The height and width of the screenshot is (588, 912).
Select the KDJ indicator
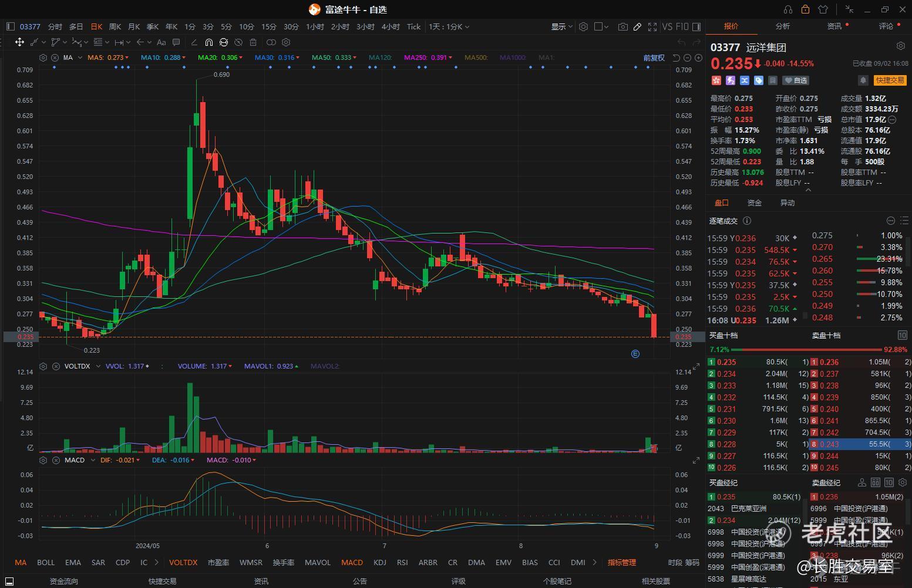[x=380, y=562]
